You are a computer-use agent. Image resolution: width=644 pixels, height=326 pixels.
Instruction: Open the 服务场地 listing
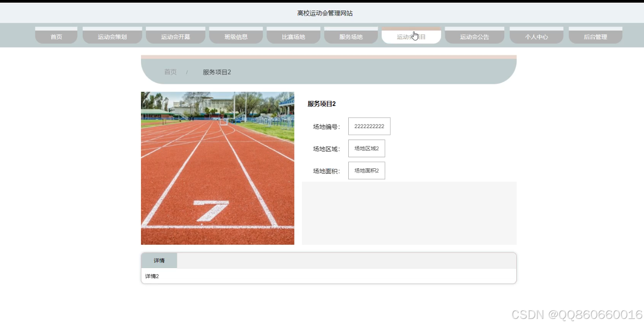point(351,37)
